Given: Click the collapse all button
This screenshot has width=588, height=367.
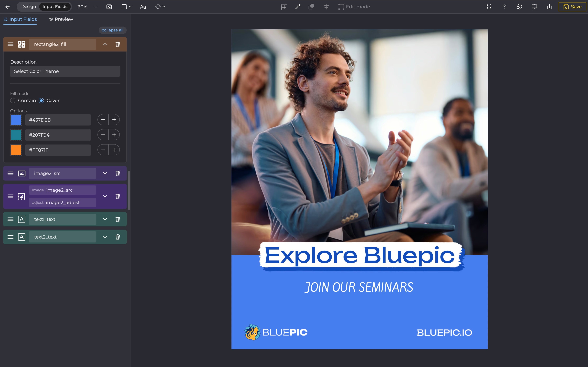Looking at the screenshot, I should tap(112, 30).
